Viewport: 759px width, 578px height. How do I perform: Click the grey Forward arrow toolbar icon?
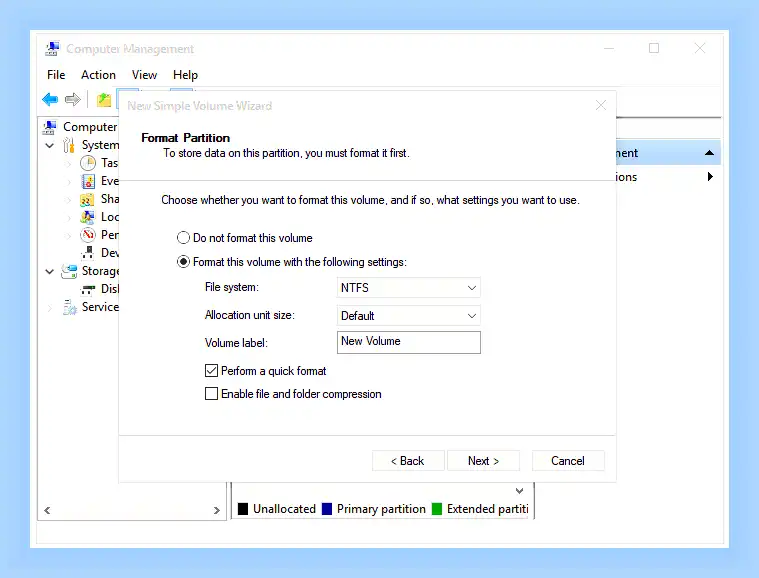point(73,100)
